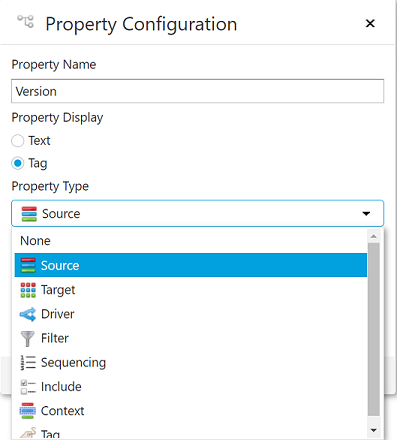Choose Filter in the dropdown list

pyautogui.click(x=191, y=338)
